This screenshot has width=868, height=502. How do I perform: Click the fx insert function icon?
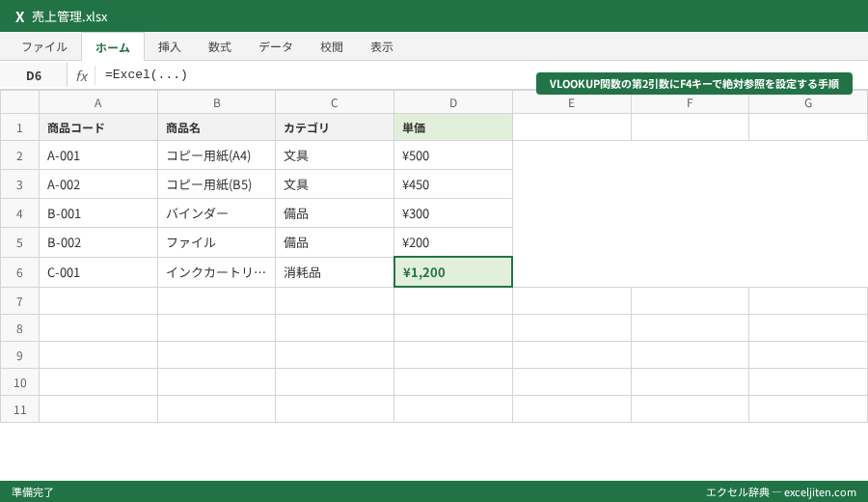coord(81,75)
